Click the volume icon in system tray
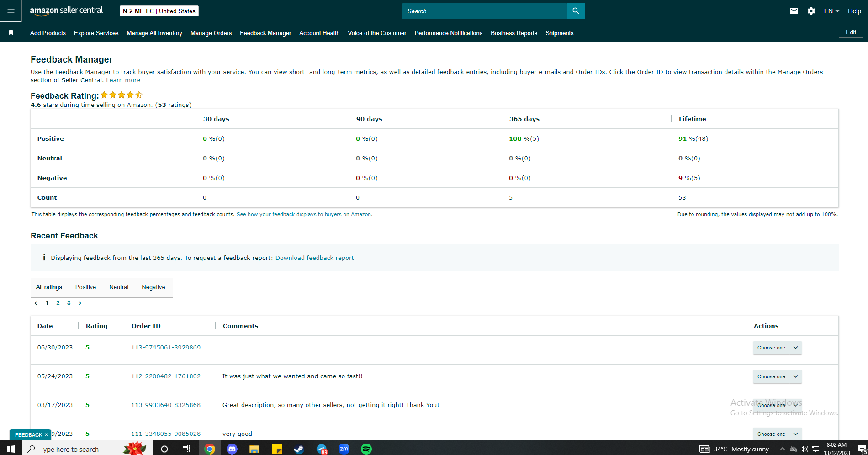 [804, 449]
